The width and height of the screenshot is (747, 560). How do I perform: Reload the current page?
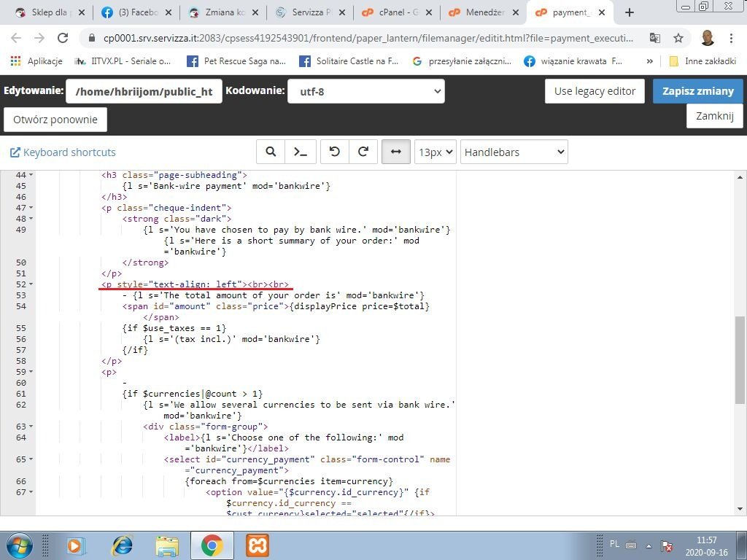click(63, 38)
